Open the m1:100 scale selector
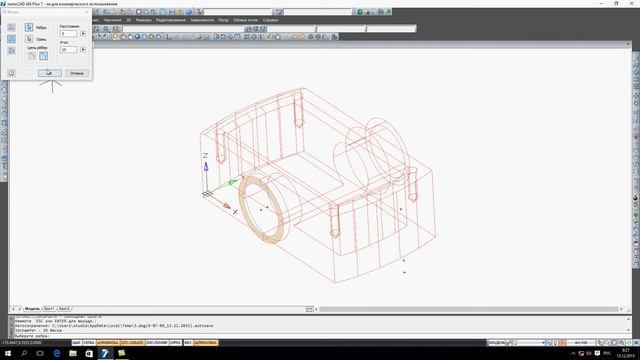The height and width of the screenshot is (360, 640). 581,343
